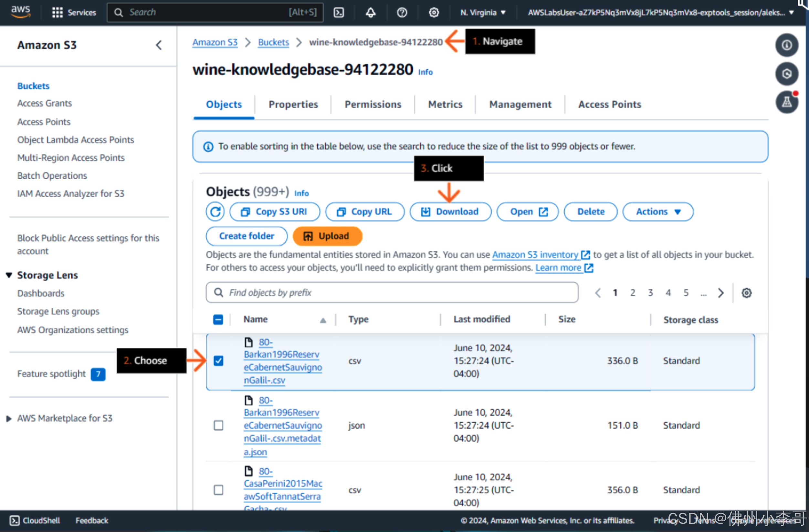Open the Amazon S3 inventory external link
This screenshot has width=809, height=532.
point(541,254)
